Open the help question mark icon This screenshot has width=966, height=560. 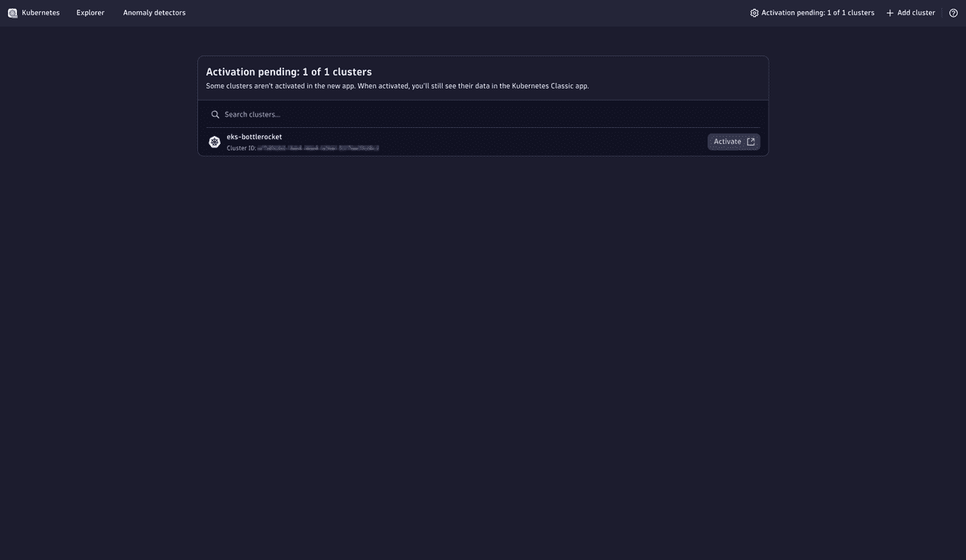[x=954, y=13]
